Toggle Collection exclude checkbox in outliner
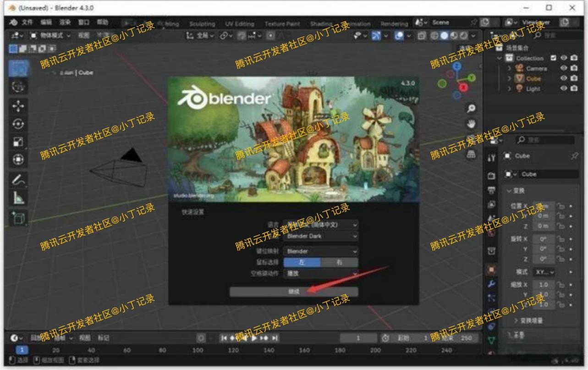Screen dimensions: 588x370 tap(554, 59)
